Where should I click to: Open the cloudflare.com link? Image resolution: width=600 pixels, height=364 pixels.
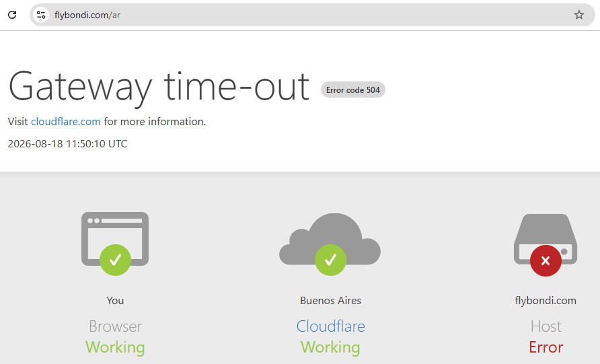(66, 121)
